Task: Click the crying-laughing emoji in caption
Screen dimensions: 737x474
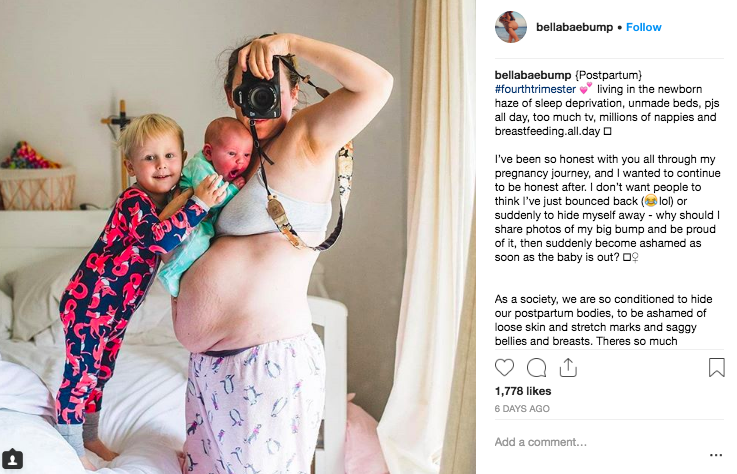Action: [651, 201]
